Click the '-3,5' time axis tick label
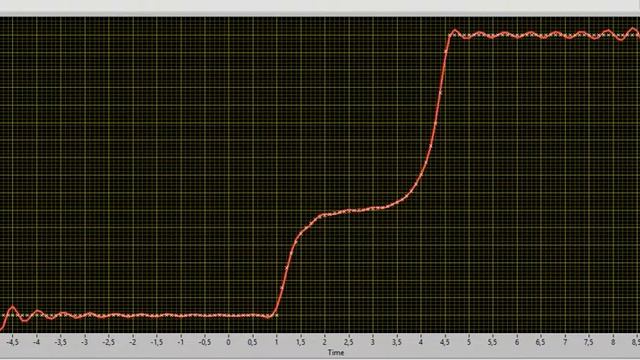Screen dimensions: 640x360 click(x=60, y=342)
